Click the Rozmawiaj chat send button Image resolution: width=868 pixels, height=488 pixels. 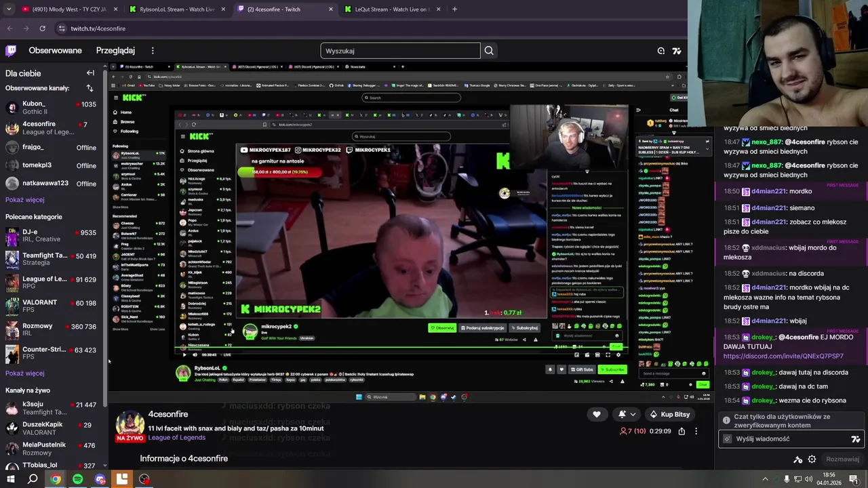[x=842, y=460]
